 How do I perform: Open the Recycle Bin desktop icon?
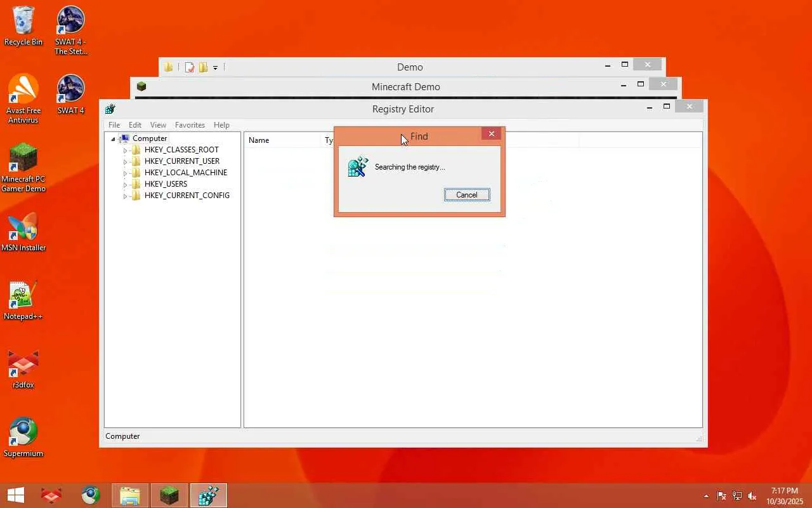(x=23, y=26)
